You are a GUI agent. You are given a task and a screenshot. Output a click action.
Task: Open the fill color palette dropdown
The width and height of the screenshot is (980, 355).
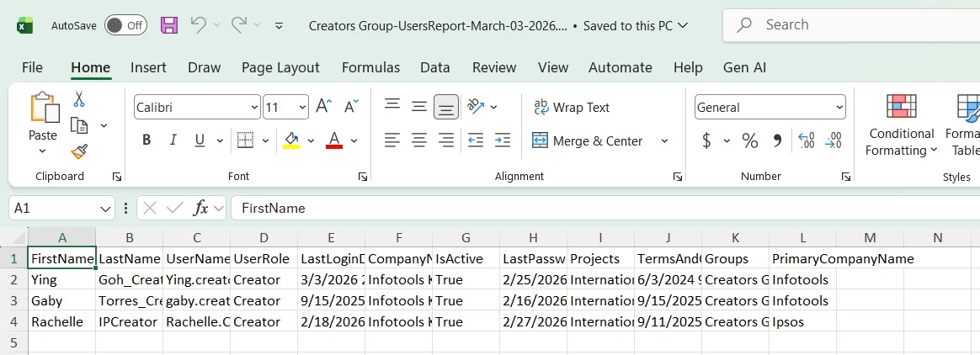(x=311, y=140)
